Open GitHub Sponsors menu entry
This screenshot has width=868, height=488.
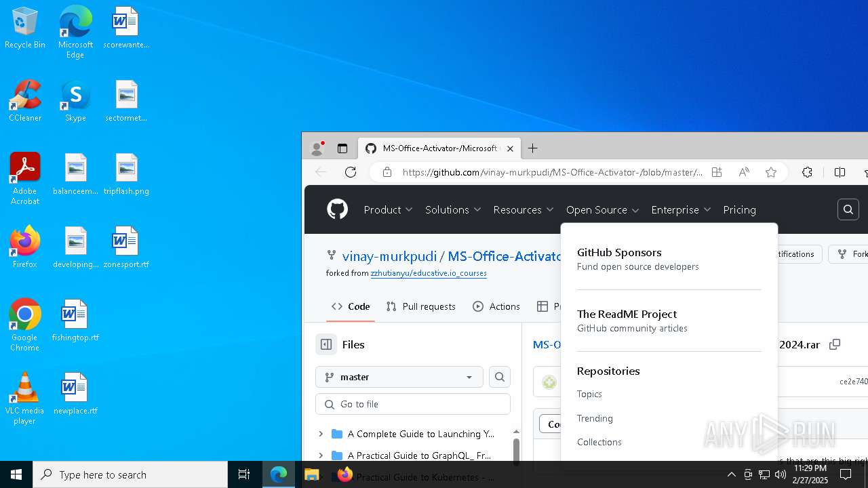(638, 259)
